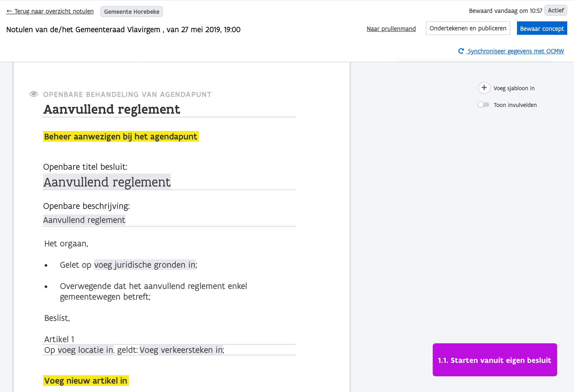Image resolution: width=574 pixels, height=392 pixels.
Task: Click the back arrow to overzicht notulen
Action: click(9, 11)
